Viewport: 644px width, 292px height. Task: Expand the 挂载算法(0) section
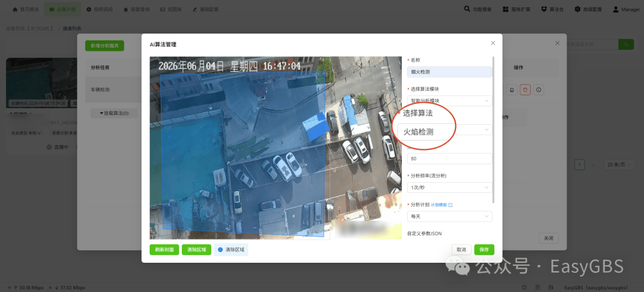coord(114,113)
